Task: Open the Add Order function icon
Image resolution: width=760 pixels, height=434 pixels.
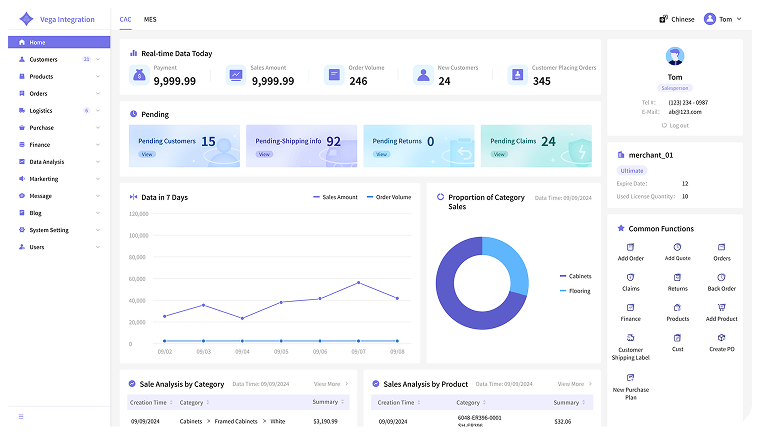Action: point(630,247)
